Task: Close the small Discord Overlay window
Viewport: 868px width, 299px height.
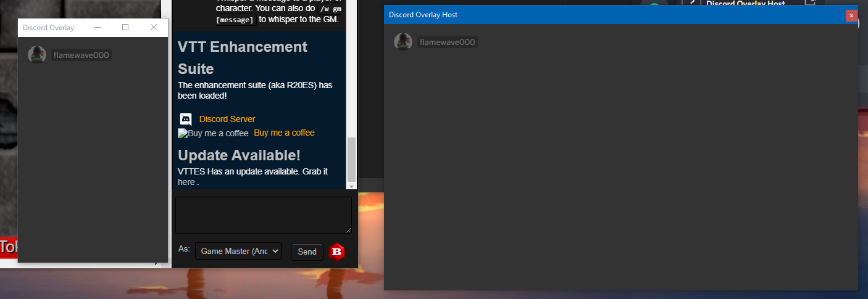Action: [x=154, y=27]
